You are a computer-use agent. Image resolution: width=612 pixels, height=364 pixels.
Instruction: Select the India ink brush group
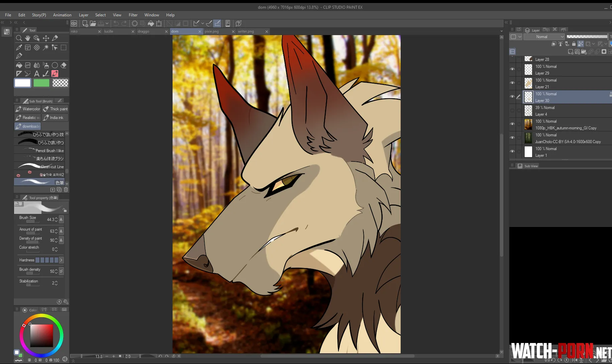tap(55, 118)
